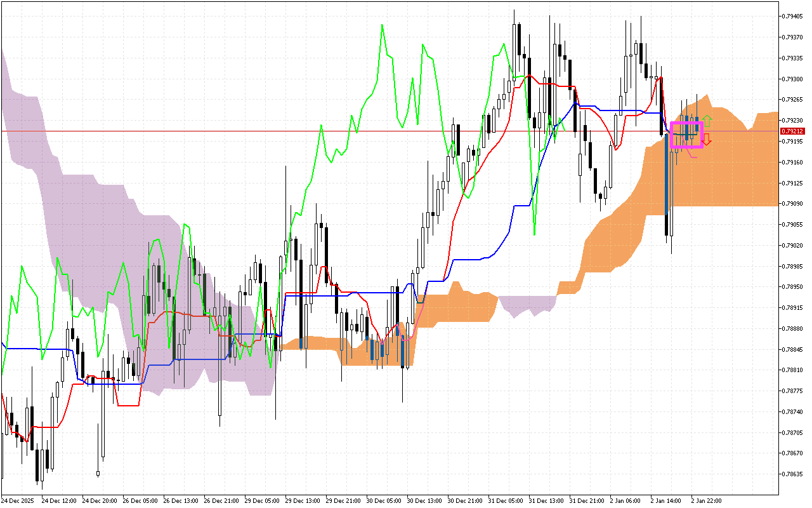Click the 29 Dec 13:00 time label
The width and height of the screenshot is (812, 508).
[303, 500]
